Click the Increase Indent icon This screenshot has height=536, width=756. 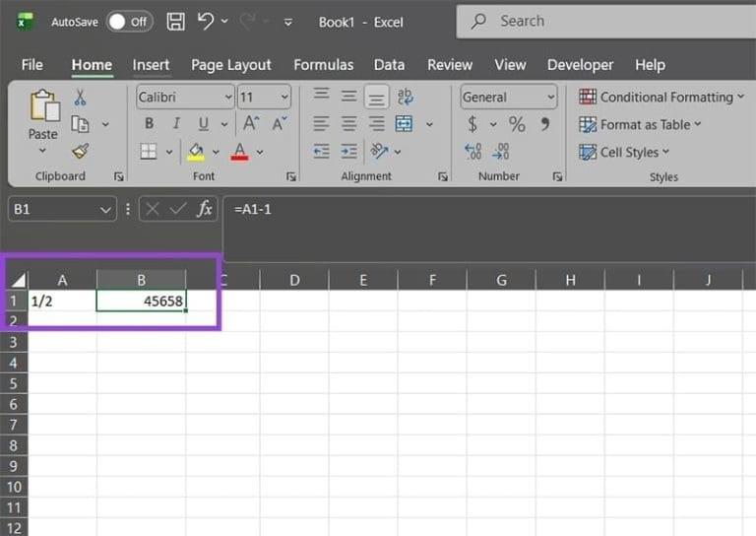(x=348, y=152)
